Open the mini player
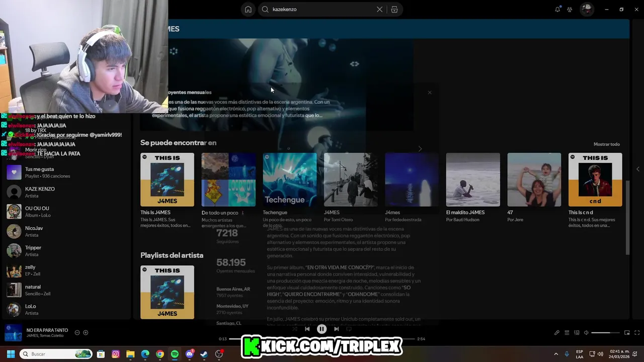Screen dimensions: 644x362 point(627,332)
